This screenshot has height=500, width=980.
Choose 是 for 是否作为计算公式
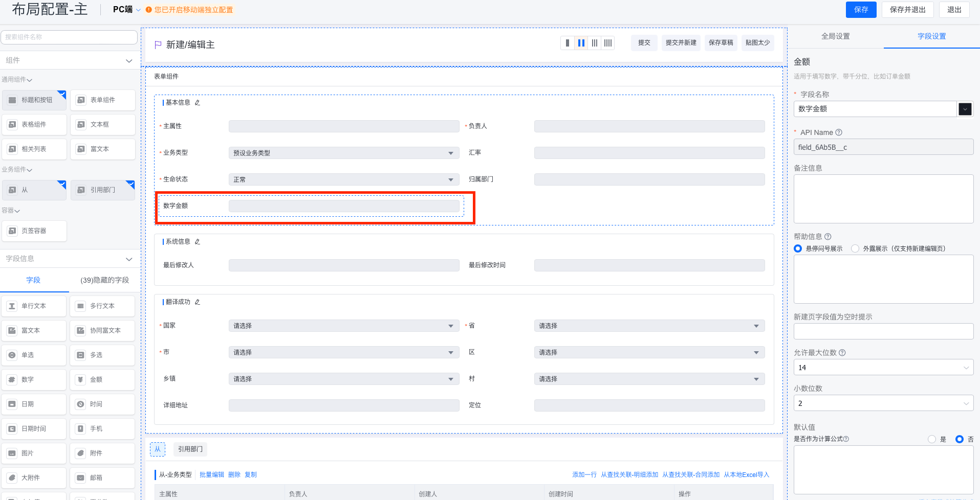(932, 439)
